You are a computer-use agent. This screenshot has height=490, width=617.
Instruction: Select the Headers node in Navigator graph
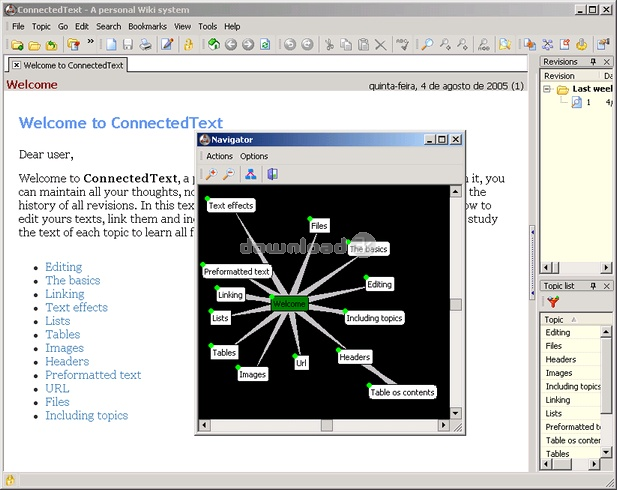tap(355, 357)
